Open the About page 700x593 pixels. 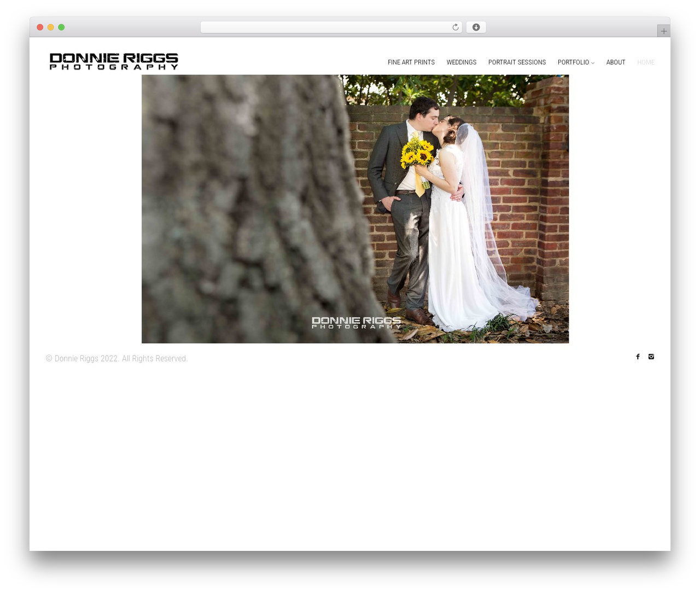[x=615, y=62]
